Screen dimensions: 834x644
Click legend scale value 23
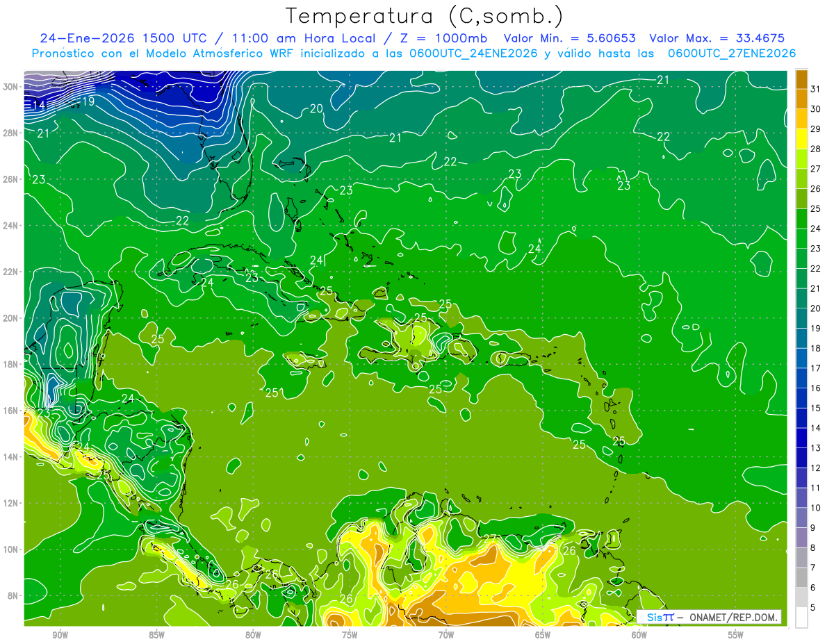(x=816, y=249)
